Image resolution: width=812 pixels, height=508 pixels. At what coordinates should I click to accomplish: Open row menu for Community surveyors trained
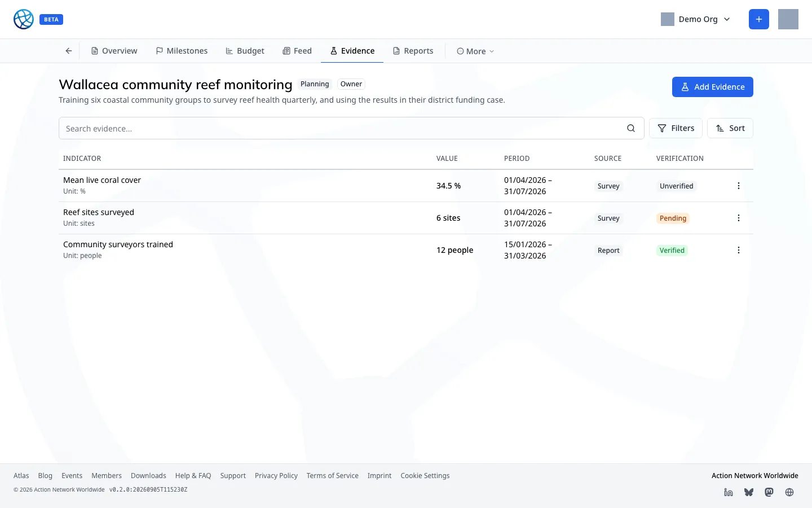point(739,250)
